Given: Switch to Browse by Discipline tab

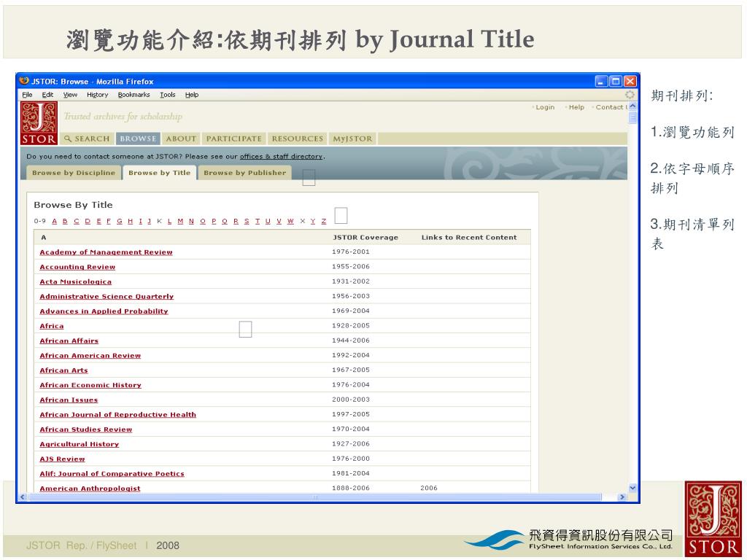Looking at the screenshot, I should [x=74, y=173].
